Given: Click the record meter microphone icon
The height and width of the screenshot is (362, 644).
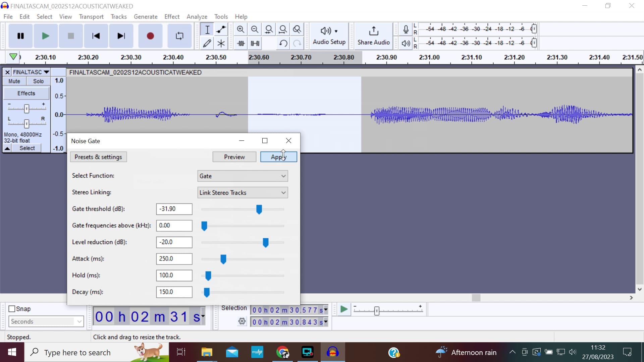Looking at the screenshot, I should 406,29.
